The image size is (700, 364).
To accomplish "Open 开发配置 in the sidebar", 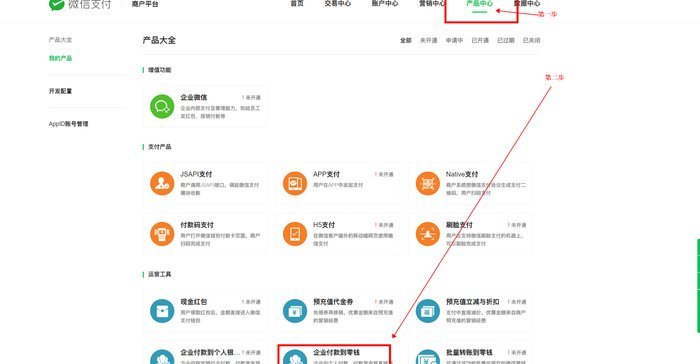I will pos(60,91).
